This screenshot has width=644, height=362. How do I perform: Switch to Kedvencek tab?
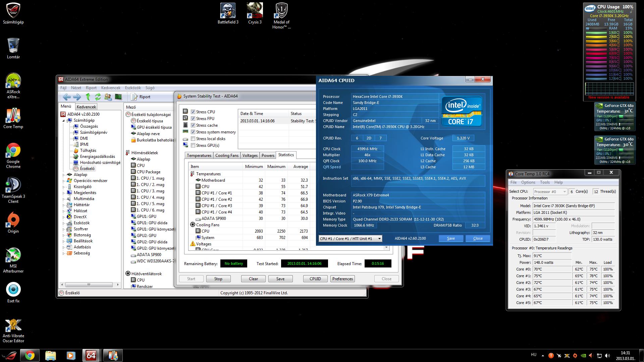86,107
